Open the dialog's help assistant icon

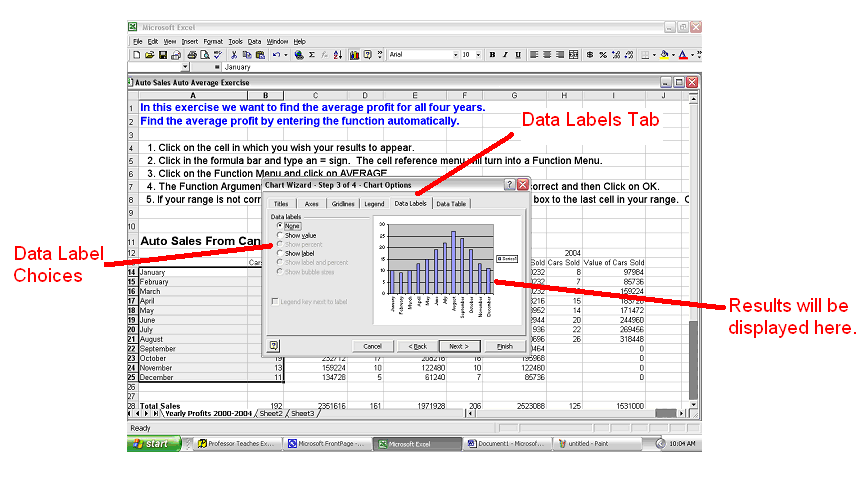pos(274,345)
